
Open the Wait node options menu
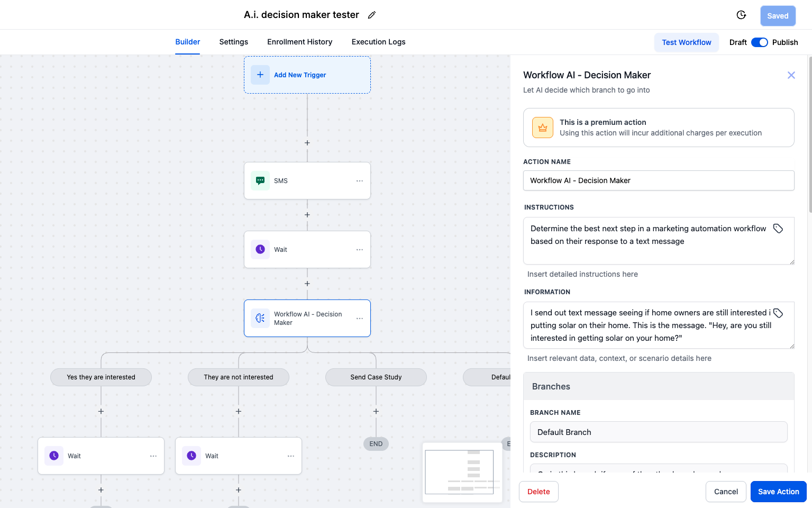[x=360, y=249]
